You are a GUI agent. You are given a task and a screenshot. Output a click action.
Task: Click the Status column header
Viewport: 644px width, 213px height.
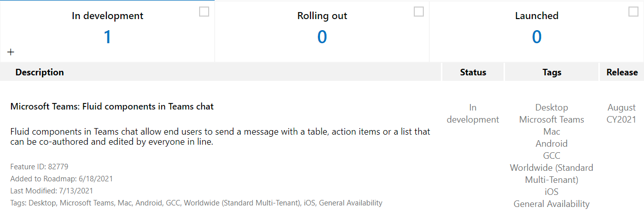click(473, 72)
